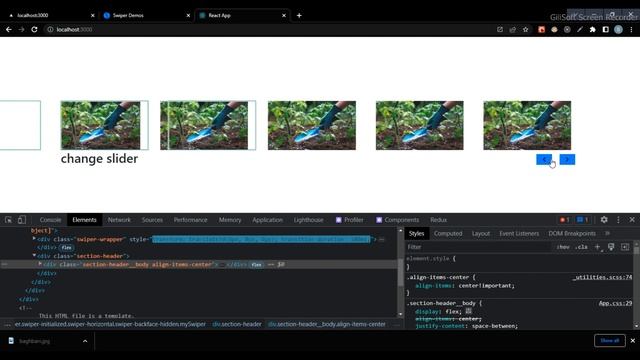Toggle the device toolbar icon
The image size is (640, 360).
[22, 220]
